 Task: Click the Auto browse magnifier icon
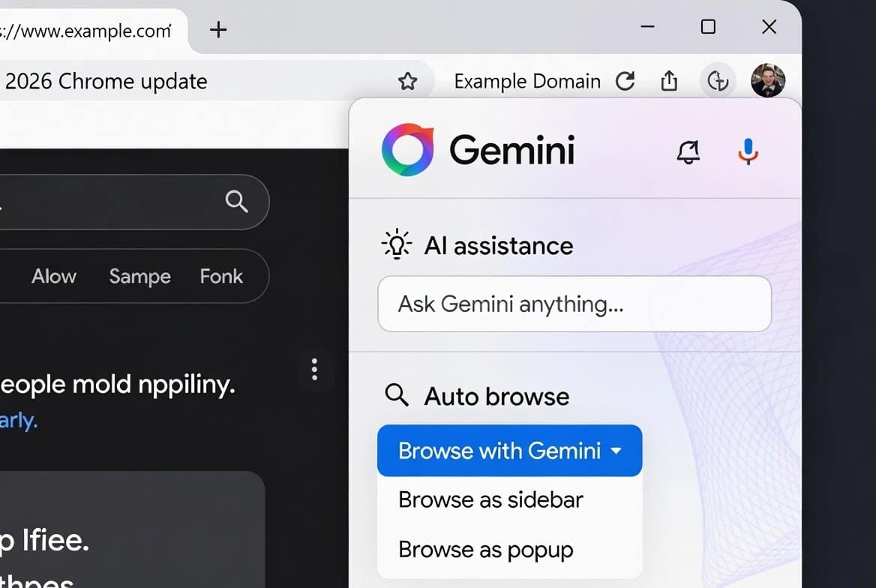(397, 396)
